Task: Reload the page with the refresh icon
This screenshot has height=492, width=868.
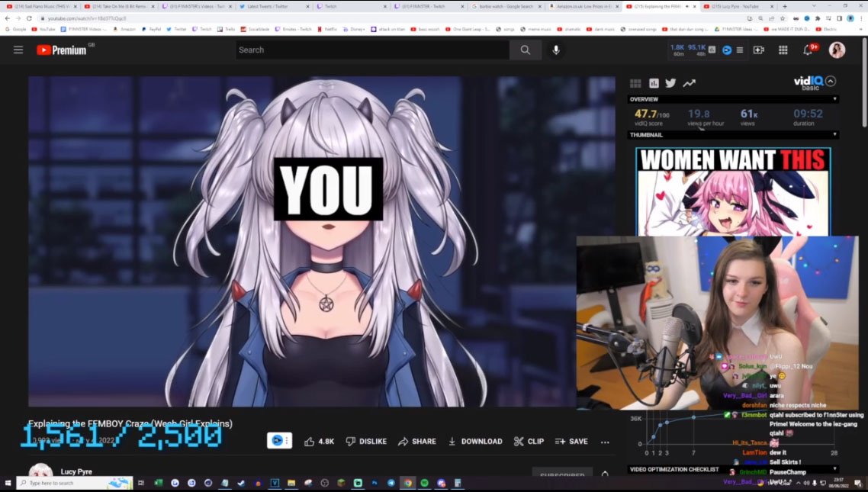Action: tap(29, 18)
